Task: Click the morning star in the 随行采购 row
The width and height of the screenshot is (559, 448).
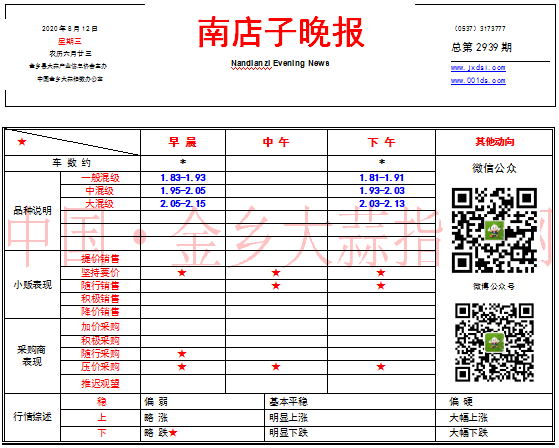Action: pos(182,354)
